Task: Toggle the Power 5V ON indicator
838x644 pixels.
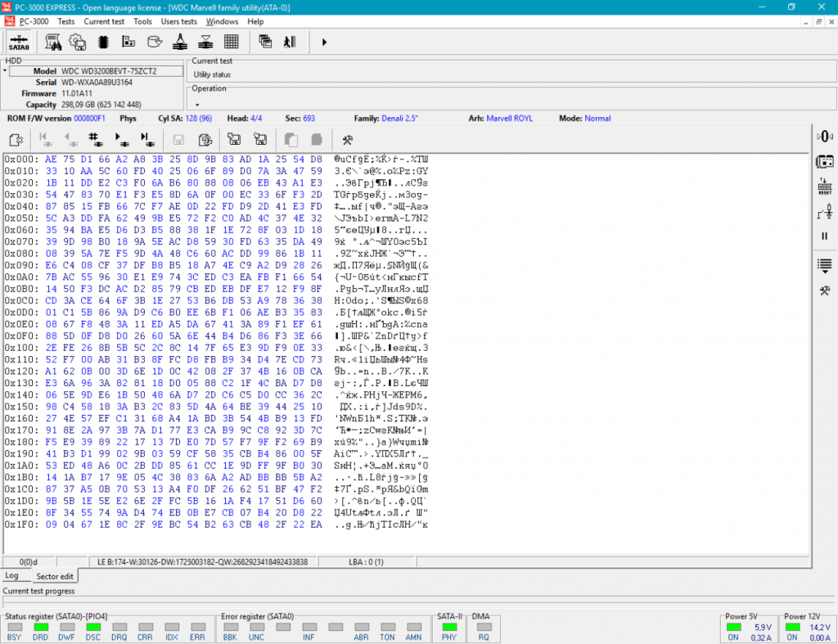Action: [x=732, y=627]
